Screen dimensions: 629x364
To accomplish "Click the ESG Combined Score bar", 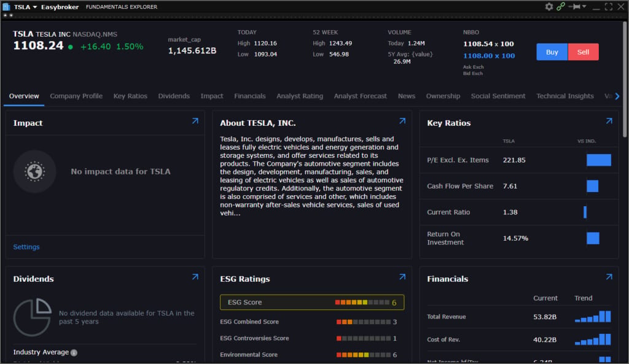I will (x=364, y=322).
